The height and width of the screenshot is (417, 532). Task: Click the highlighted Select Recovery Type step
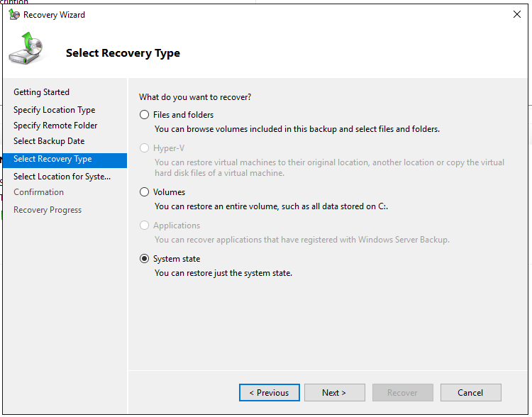pos(52,159)
